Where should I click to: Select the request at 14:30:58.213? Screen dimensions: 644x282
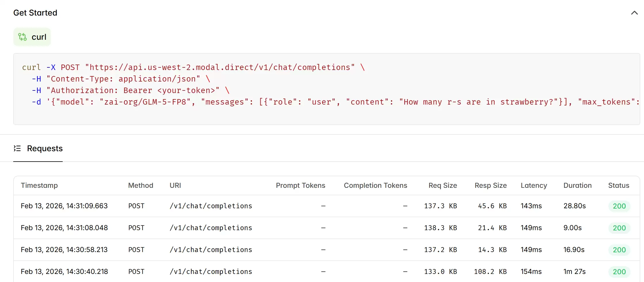click(64, 250)
